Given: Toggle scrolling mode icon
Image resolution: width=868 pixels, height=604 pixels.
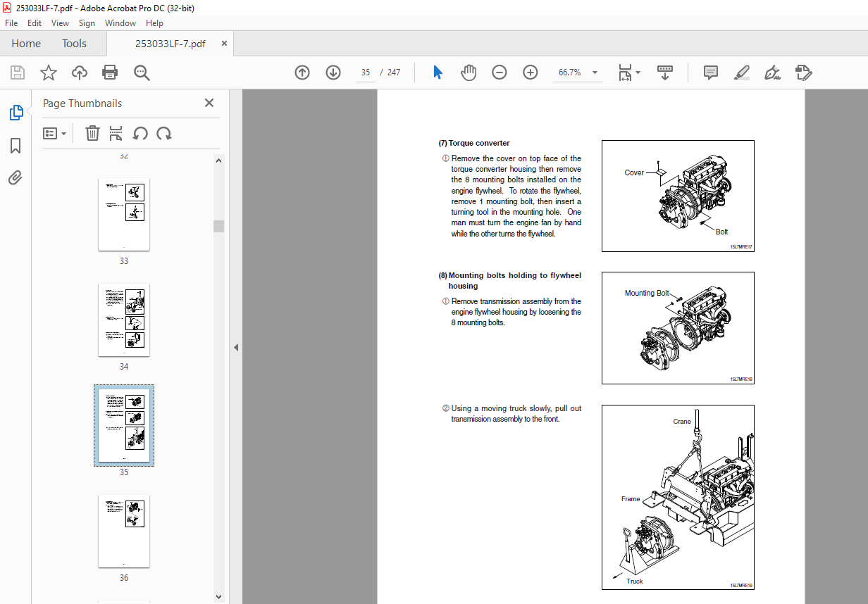Looking at the screenshot, I should pyautogui.click(x=665, y=73).
